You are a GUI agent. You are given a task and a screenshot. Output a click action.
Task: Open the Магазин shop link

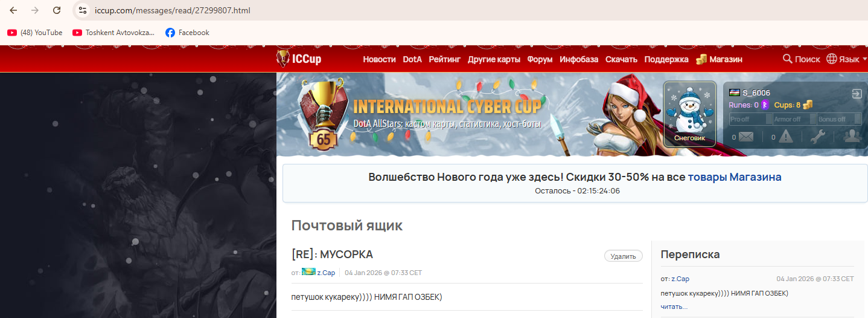click(726, 59)
